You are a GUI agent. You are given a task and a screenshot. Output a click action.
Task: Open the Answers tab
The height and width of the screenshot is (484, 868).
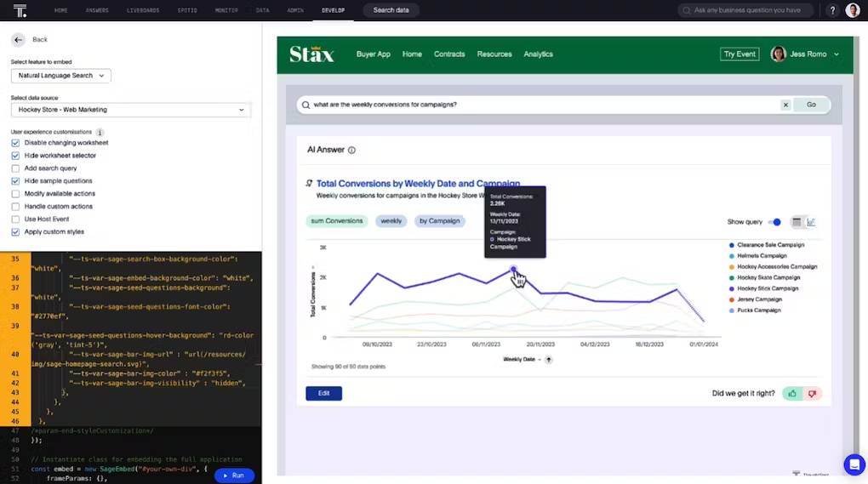pos(97,10)
